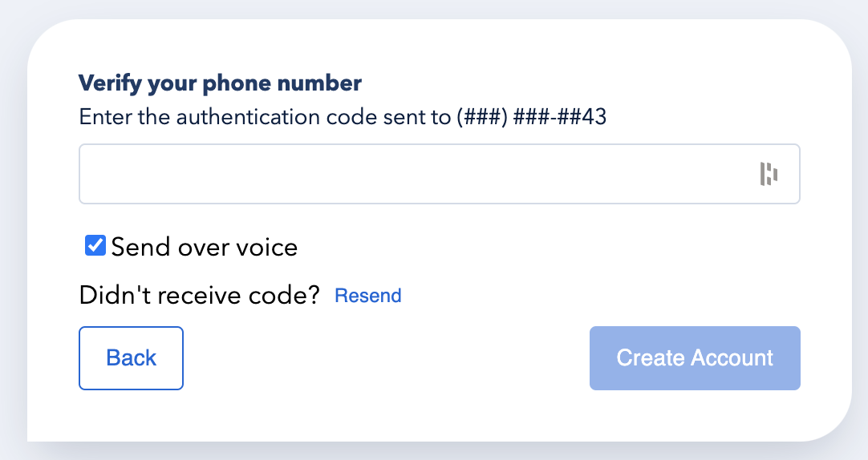
Task: Click the left edge of the code field
Action: pos(88,174)
